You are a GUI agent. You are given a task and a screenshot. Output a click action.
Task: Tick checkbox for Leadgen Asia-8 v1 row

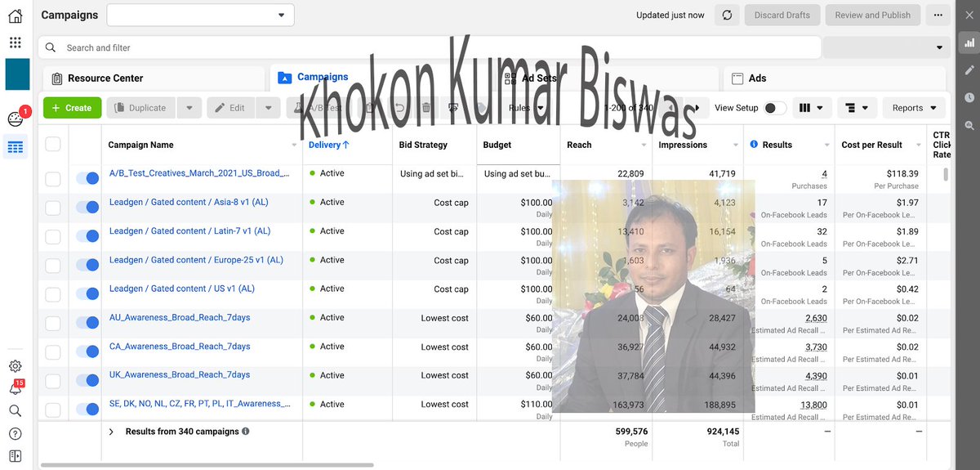coord(52,208)
